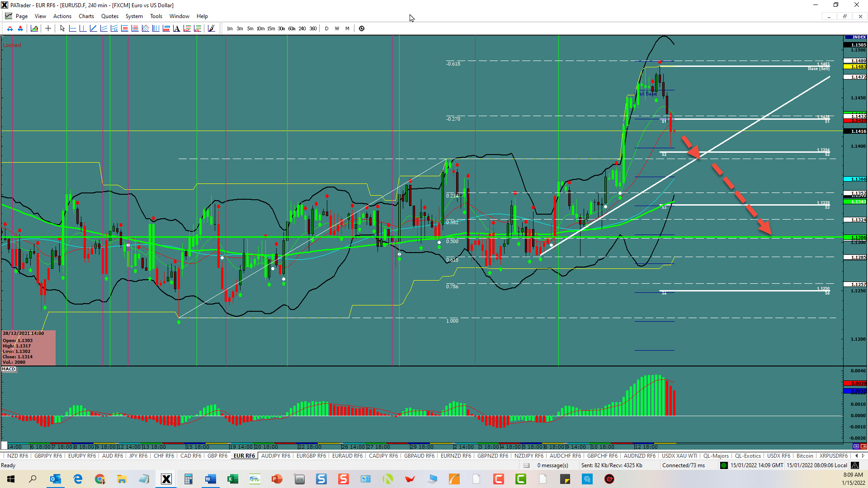This screenshot has width=868, height=488.
Task: Switch to the USDX XAU WTI tab
Action: coord(679,456)
